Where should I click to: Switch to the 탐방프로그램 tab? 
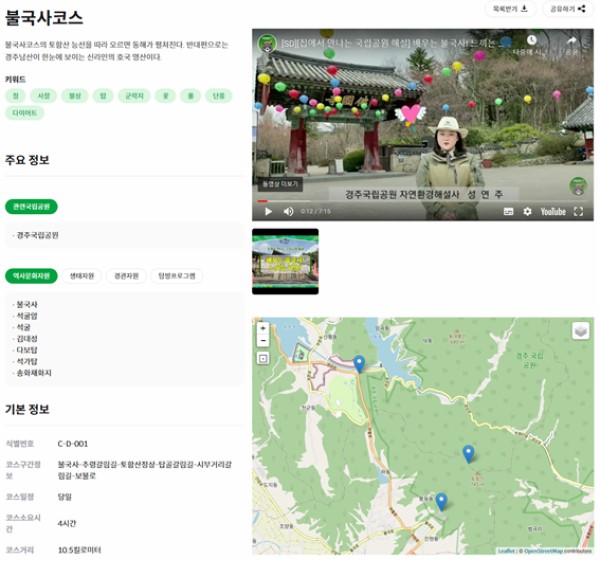tap(177, 276)
